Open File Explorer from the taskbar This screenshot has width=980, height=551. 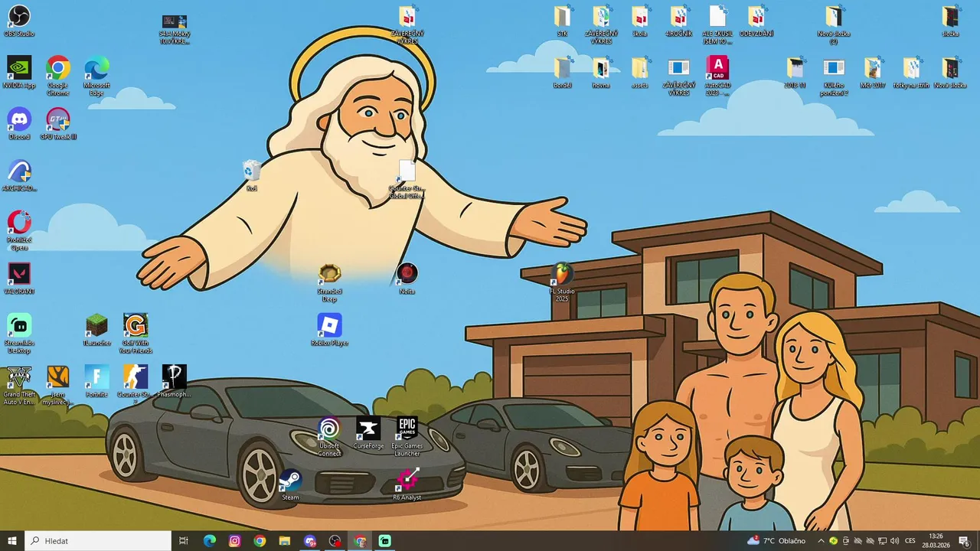(x=285, y=541)
